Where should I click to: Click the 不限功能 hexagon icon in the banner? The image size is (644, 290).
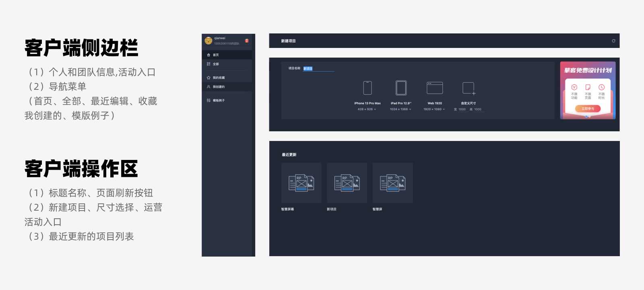574,87
